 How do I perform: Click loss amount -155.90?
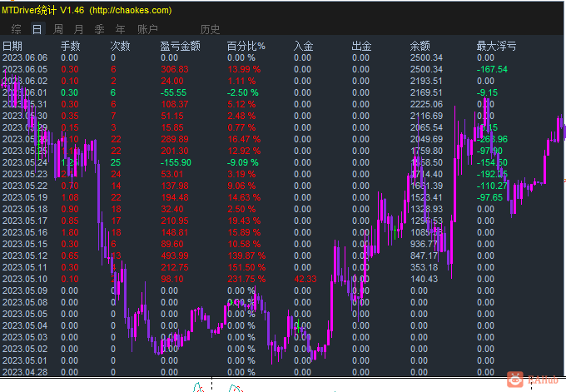pos(176,162)
